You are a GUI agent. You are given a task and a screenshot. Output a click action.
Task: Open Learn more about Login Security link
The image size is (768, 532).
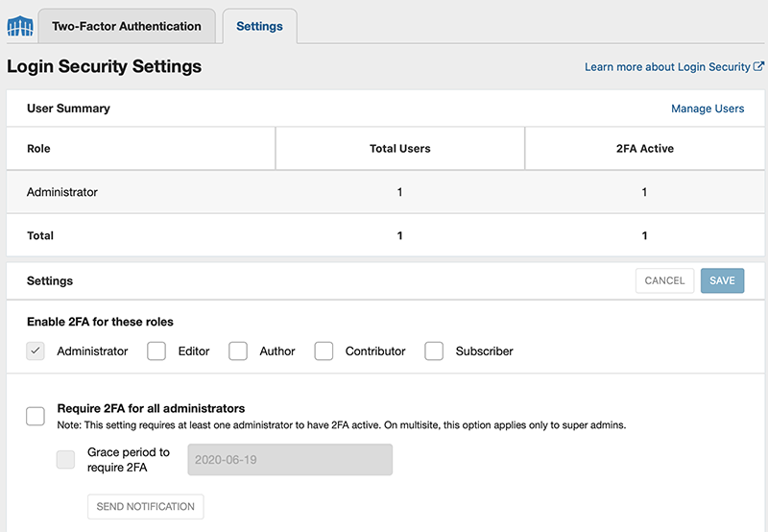coord(667,66)
